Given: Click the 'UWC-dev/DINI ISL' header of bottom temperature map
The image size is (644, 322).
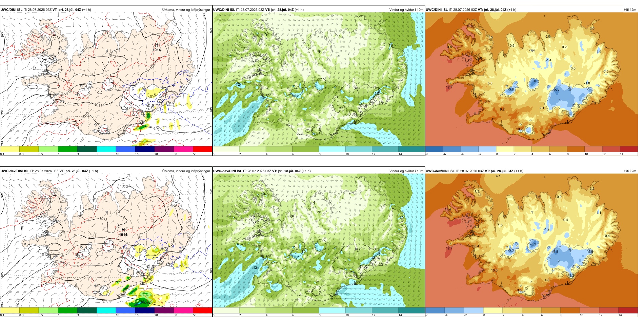Looking at the screenshot, I should 440,171.
